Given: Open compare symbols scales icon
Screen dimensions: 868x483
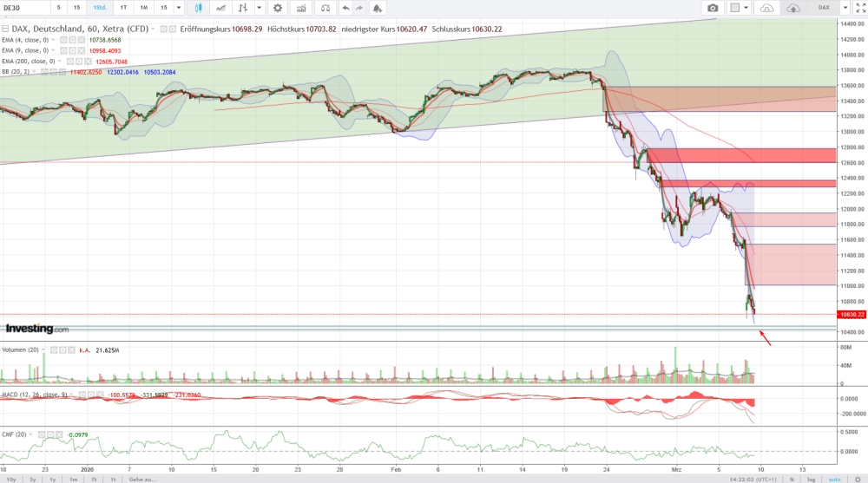Looking at the screenshot, I should [325, 8].
